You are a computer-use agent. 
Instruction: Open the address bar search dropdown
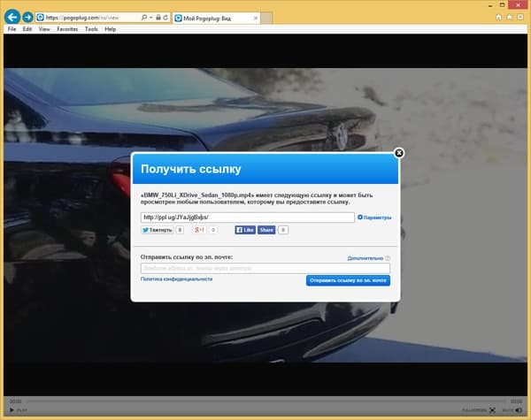coord(150,18)
